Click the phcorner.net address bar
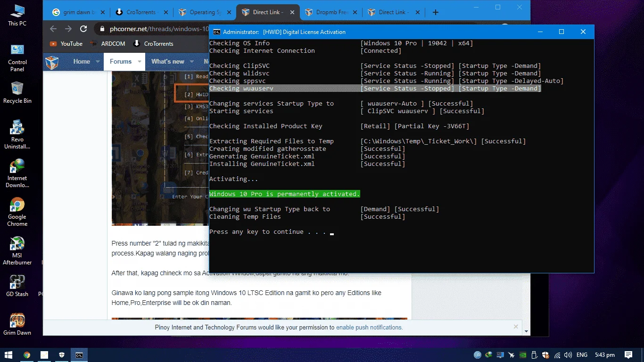Viewport: 644px width, 362px height. click(x=158, y=29)
